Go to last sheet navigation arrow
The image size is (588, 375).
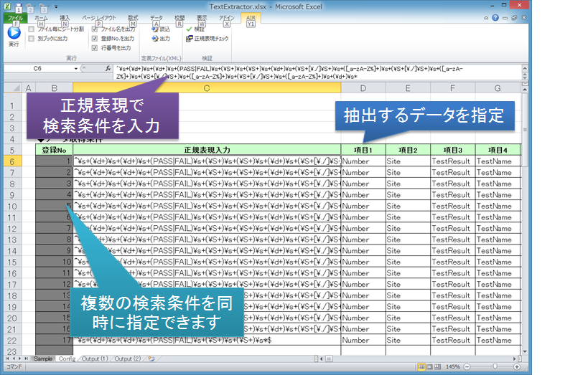pyautogui.click(x=26, y=359)
